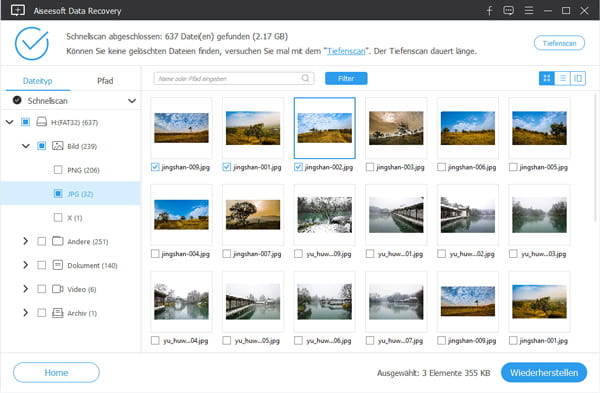Toggle the JPG (32) checkbox
Screen dimensions: 600x393
[58, 194]
